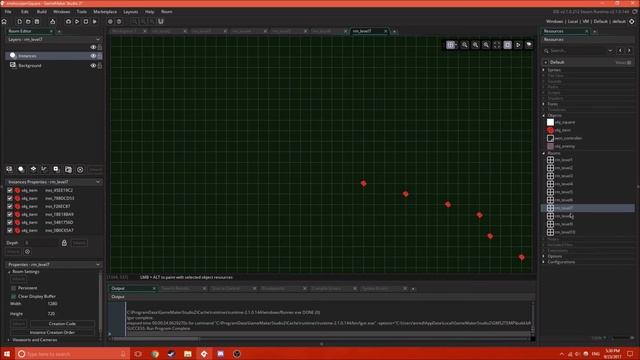Open the Marketplace menu
This screenshot has height=360, width=640.
(105, 12)
